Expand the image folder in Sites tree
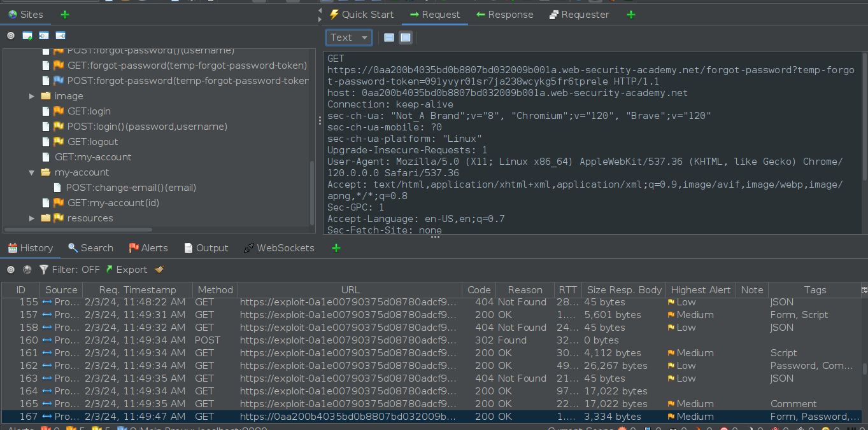The width and height of the screenshot is (868, 430). click(x=32, y=96)
